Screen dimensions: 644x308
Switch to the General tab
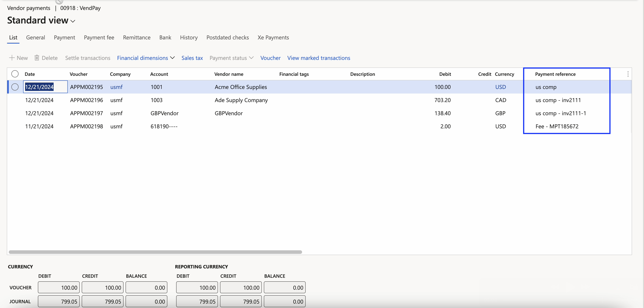click(x=35, y=37)
